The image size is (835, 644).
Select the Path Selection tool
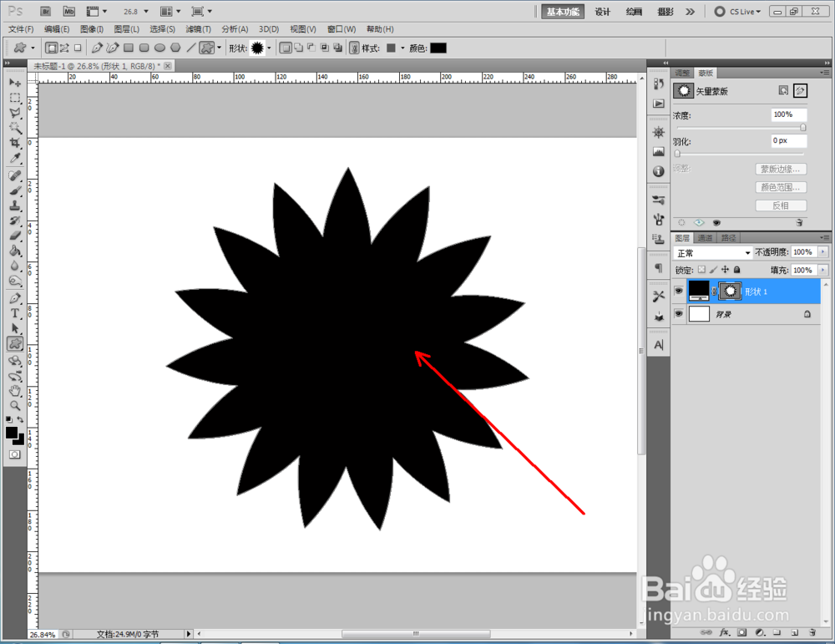pyautogui.click(x=15, y=328)
